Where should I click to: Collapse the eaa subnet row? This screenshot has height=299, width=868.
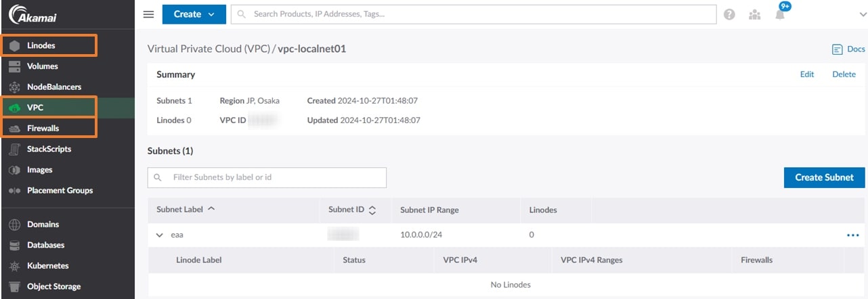(160, 235)
